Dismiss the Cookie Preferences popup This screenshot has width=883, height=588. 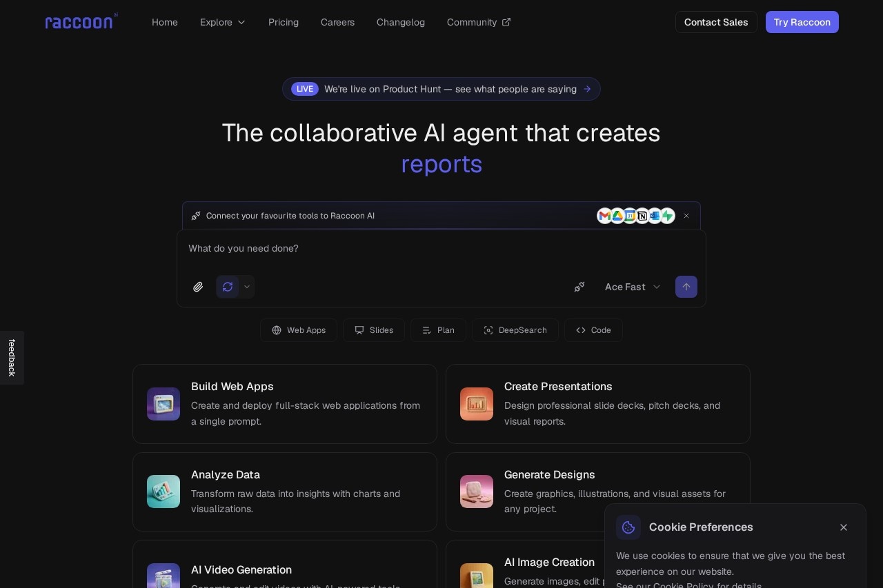843,527
